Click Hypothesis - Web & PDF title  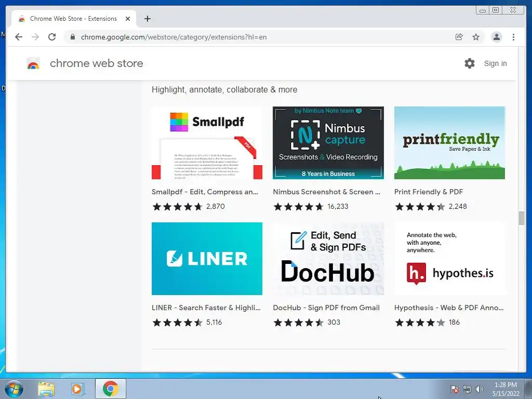(x=449, y=308)
